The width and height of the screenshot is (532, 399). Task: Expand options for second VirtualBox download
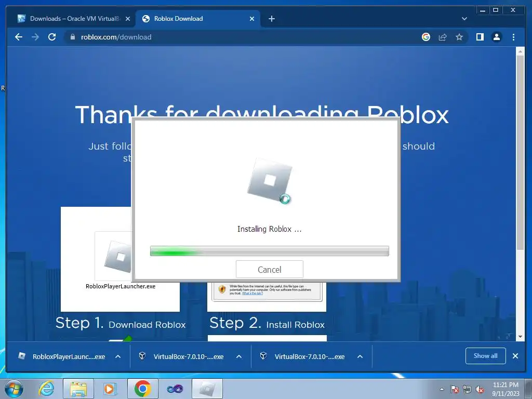[x=360, y=356]
